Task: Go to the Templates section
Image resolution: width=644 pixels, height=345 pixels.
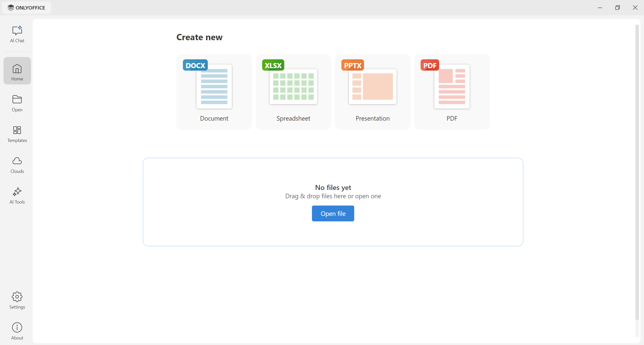Action: (x=17, y=134)
